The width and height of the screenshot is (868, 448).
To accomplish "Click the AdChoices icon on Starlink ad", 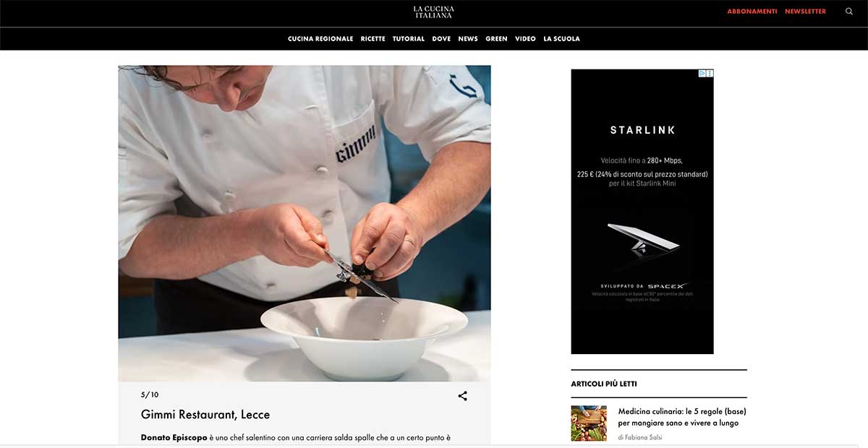I will point(702,74).
